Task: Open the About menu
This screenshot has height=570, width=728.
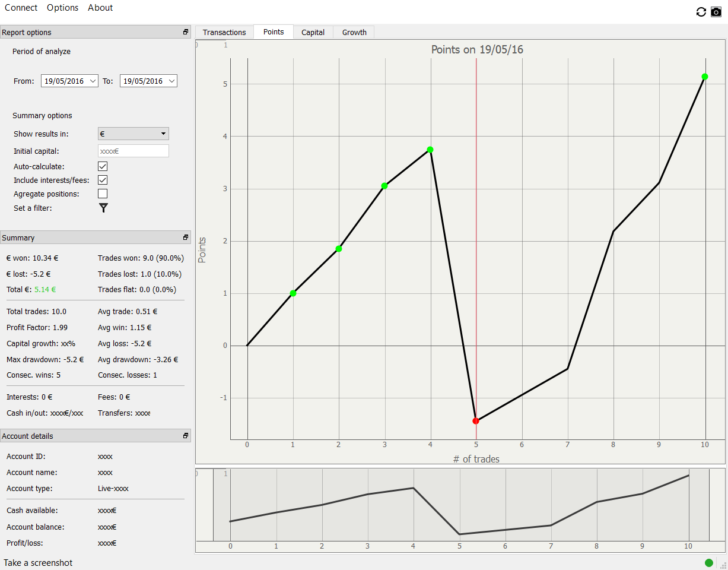Action: pos(100,8)
